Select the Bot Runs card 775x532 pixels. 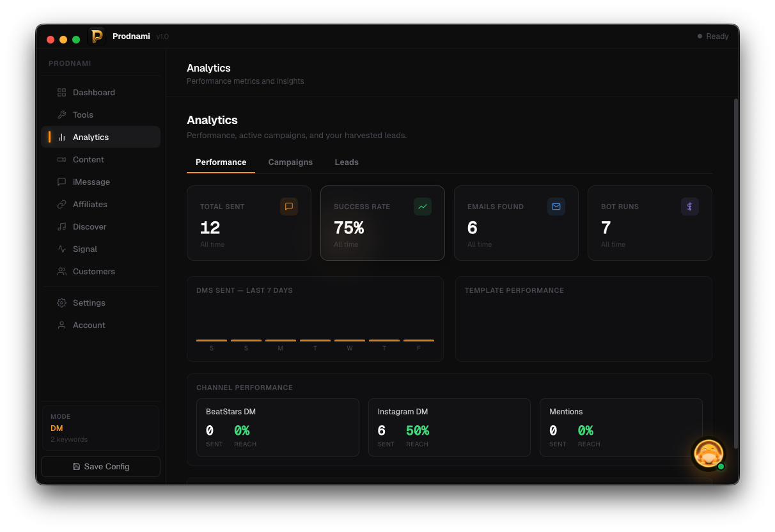[650, 223]
